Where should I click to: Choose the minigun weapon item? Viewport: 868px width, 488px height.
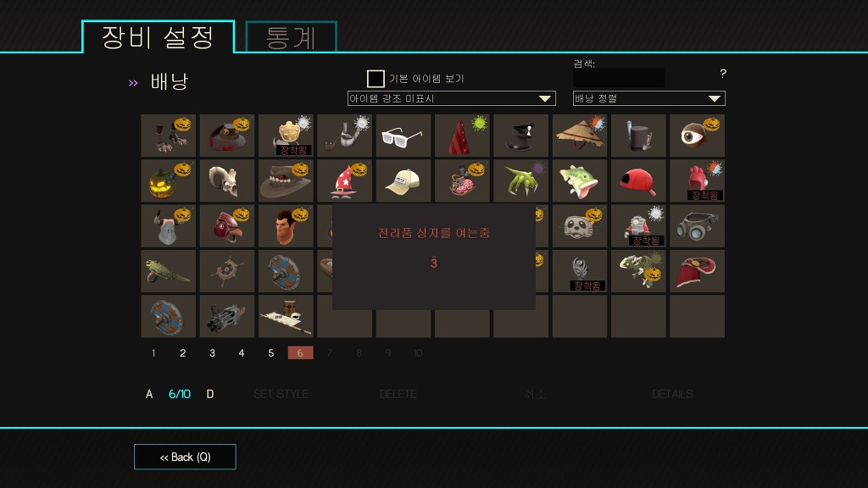[x=227, y=317]
